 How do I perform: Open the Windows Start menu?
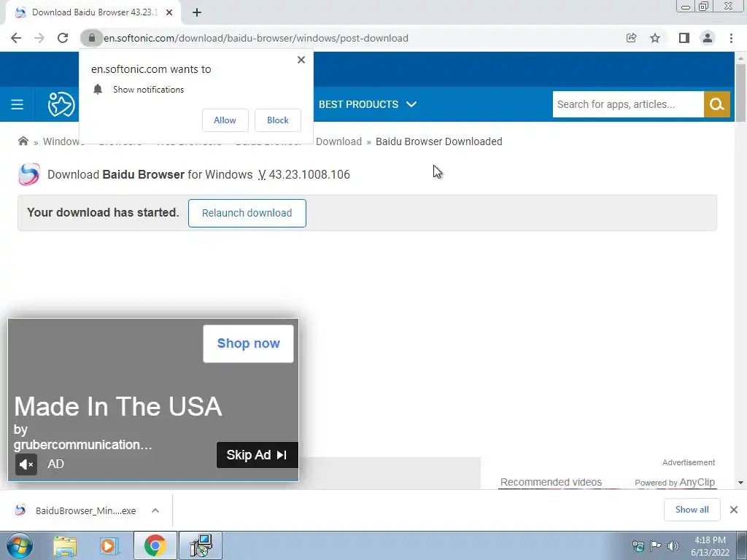pos(19,545)
